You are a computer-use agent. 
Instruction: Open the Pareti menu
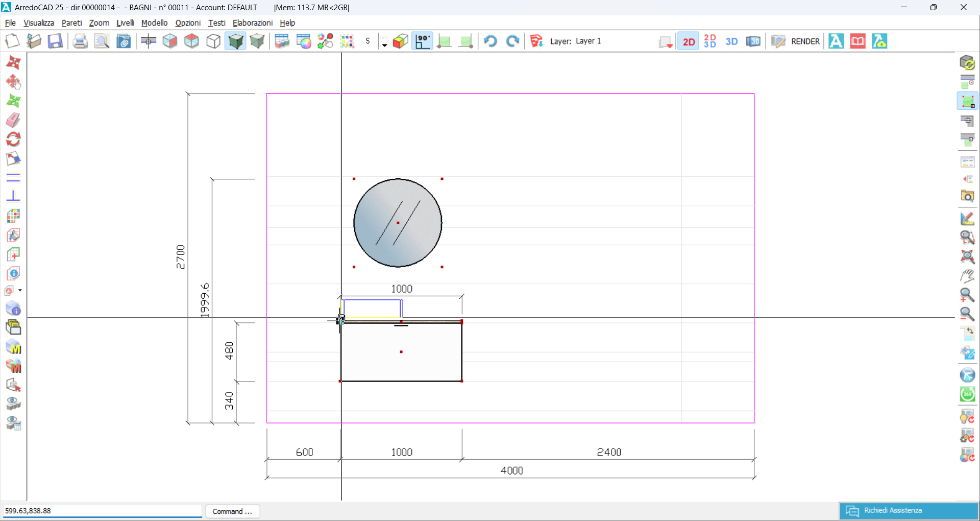(x=71, y=23)
